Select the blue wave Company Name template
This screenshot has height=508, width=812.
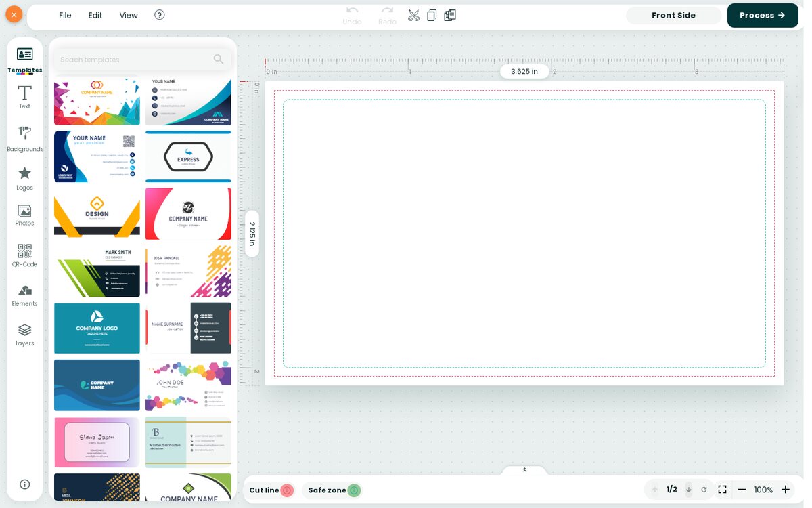click(x=97, y=385)
